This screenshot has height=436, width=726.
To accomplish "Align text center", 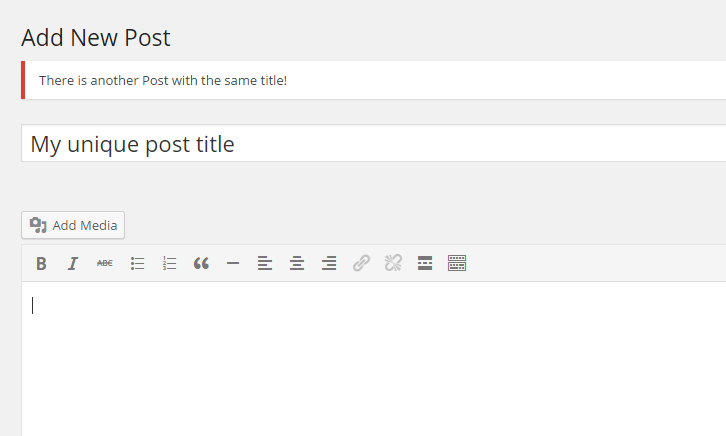I will click(297, 263).
